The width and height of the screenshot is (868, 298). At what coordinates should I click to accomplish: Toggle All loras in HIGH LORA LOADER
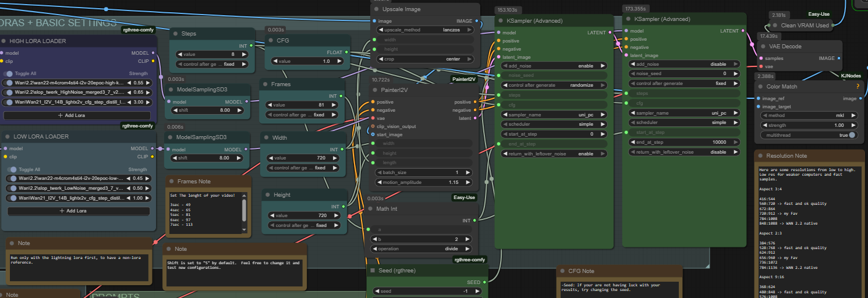[9, 74]
